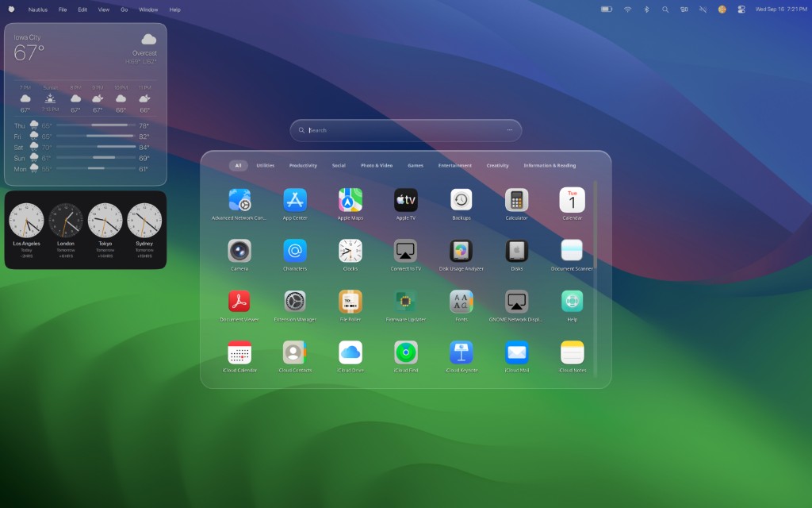Screen dimensions: 812x508
Task: Launch Firmware Updater
Action: point(405,302)
